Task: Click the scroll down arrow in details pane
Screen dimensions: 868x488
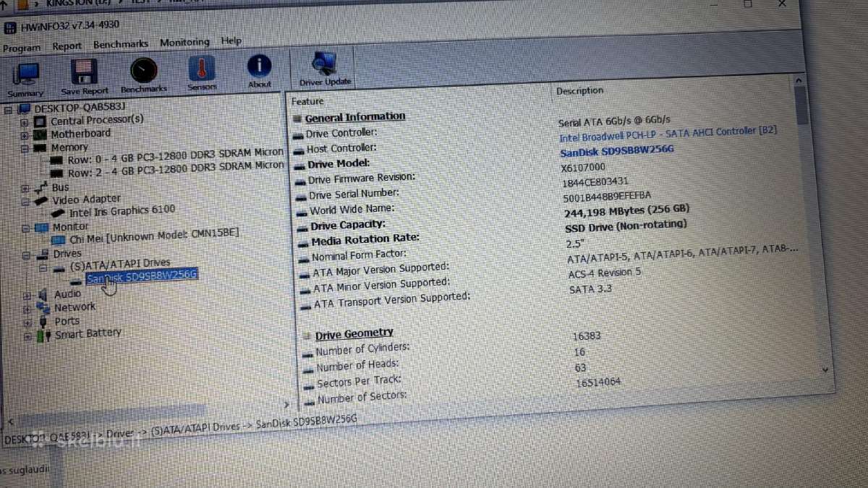Action: (826, 369)
